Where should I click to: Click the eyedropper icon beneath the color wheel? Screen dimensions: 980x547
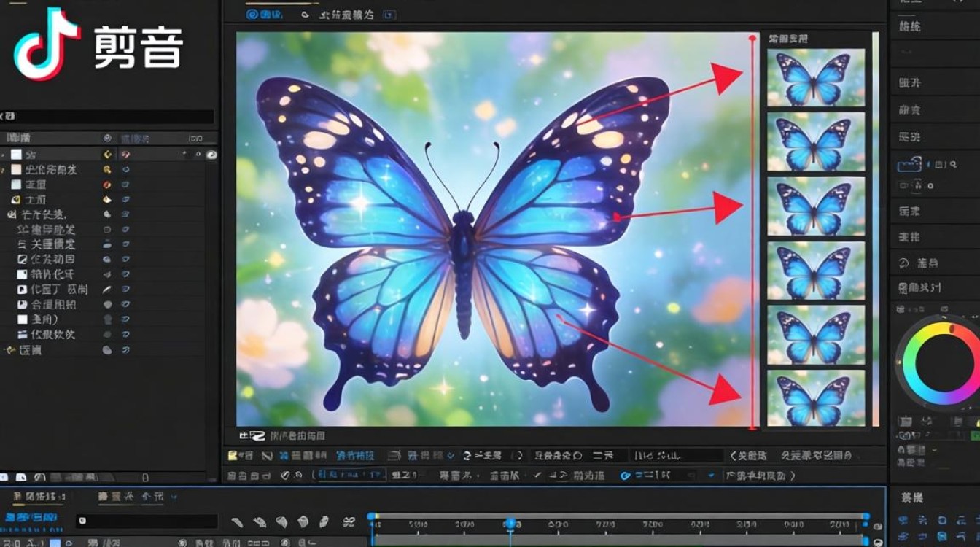tap(927, 422)
